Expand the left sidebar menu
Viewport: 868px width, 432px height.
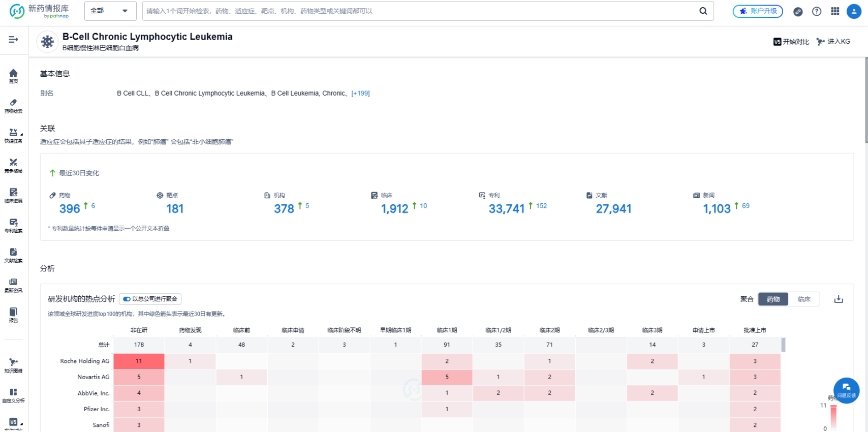point(13,39)
